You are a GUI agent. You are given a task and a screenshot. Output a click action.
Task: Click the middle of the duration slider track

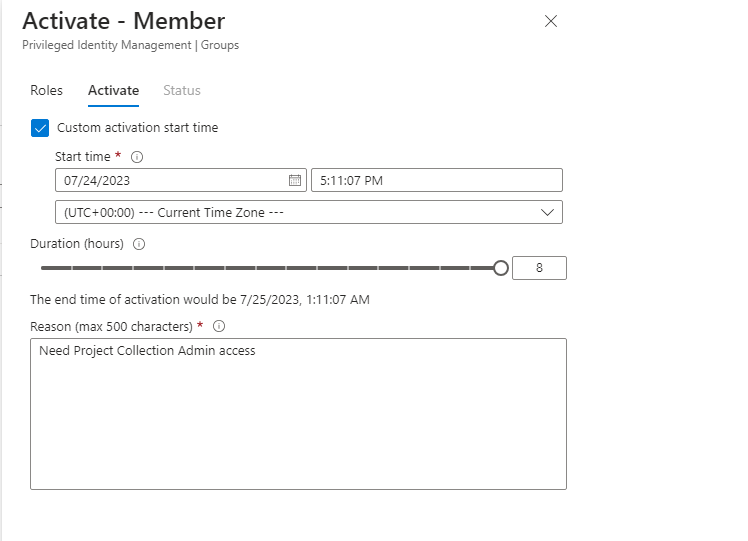point(270,268)
